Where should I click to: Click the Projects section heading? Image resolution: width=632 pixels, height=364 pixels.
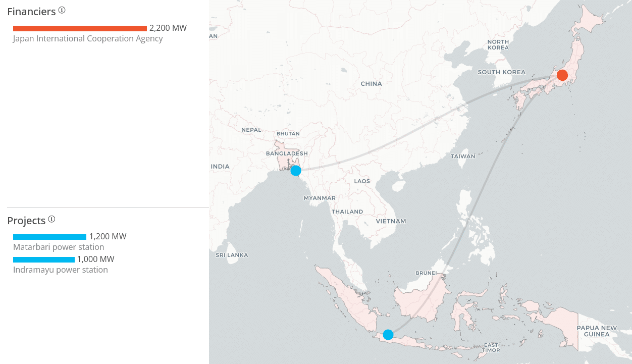[x=26, y=221]
